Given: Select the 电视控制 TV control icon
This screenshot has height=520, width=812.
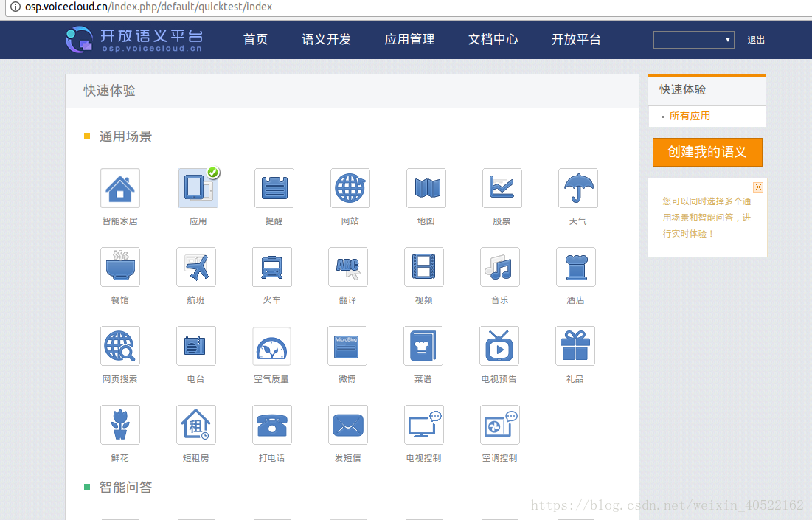Looking at the screenshot, I should (x=423, y=425).
